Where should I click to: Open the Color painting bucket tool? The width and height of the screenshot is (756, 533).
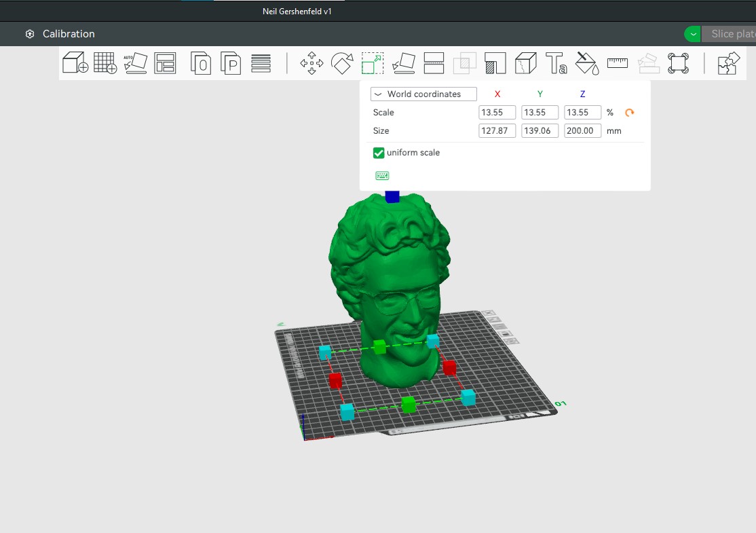[x=587, y=63]
